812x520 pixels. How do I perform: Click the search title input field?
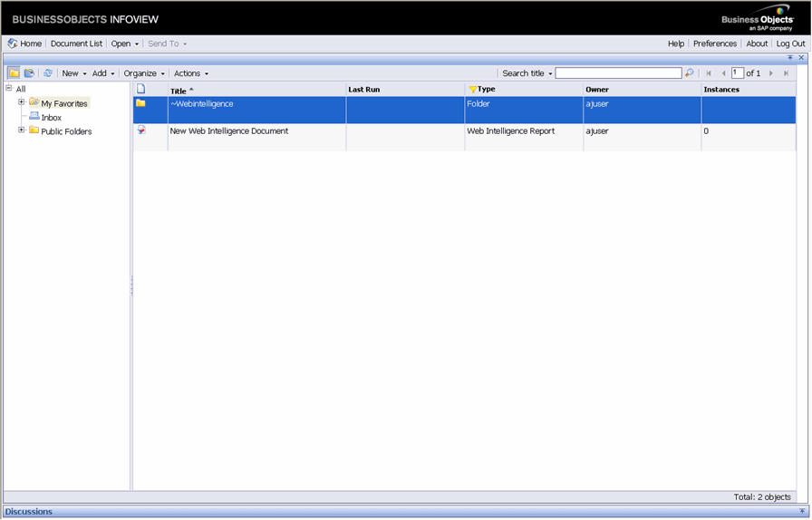pyautogui.click(x=618, y=73)
